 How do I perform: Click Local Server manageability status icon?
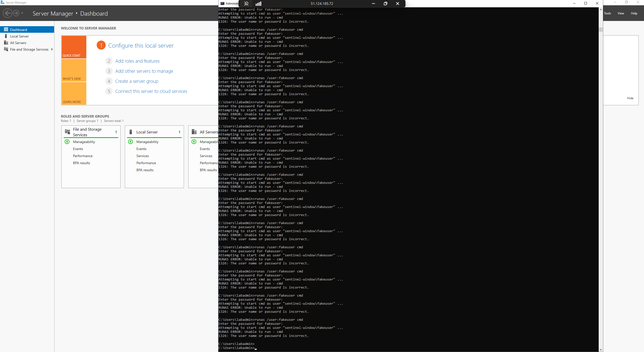[131, 142]
